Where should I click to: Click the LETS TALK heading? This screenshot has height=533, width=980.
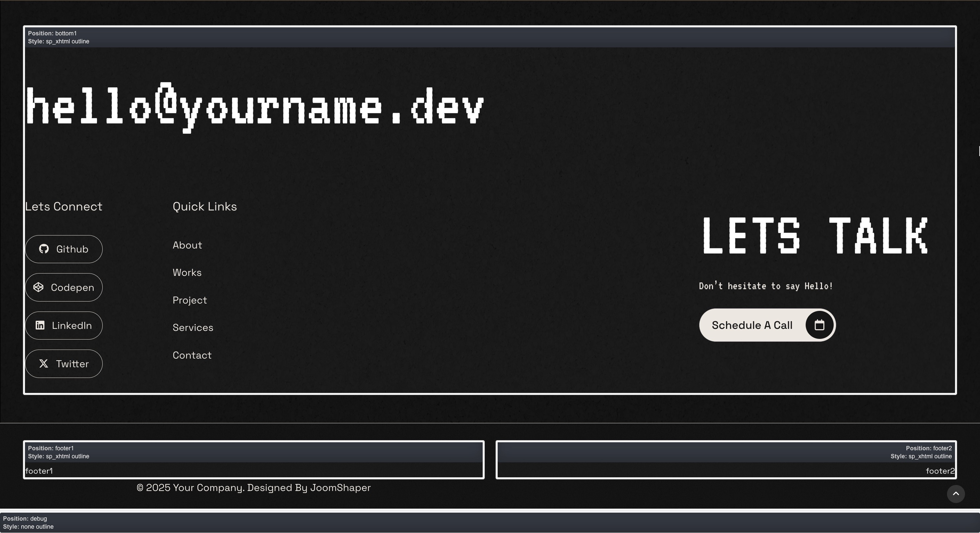pos(815,236)
